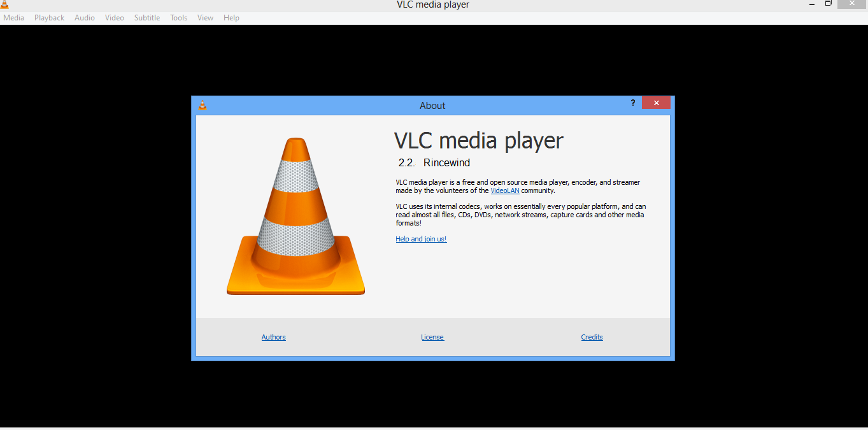Close the VLC main window
Viewport: 868px width, 430px height.
tap(853, 4)
